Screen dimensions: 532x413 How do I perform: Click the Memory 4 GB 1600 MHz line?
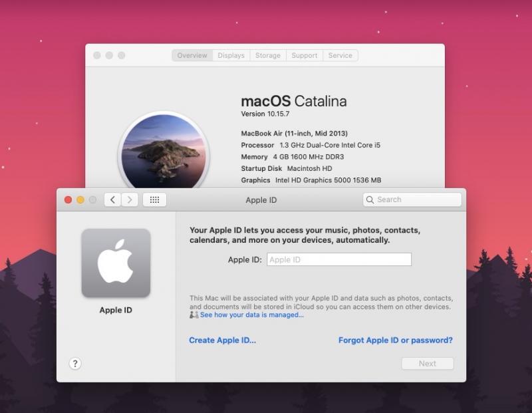(293, 157)
